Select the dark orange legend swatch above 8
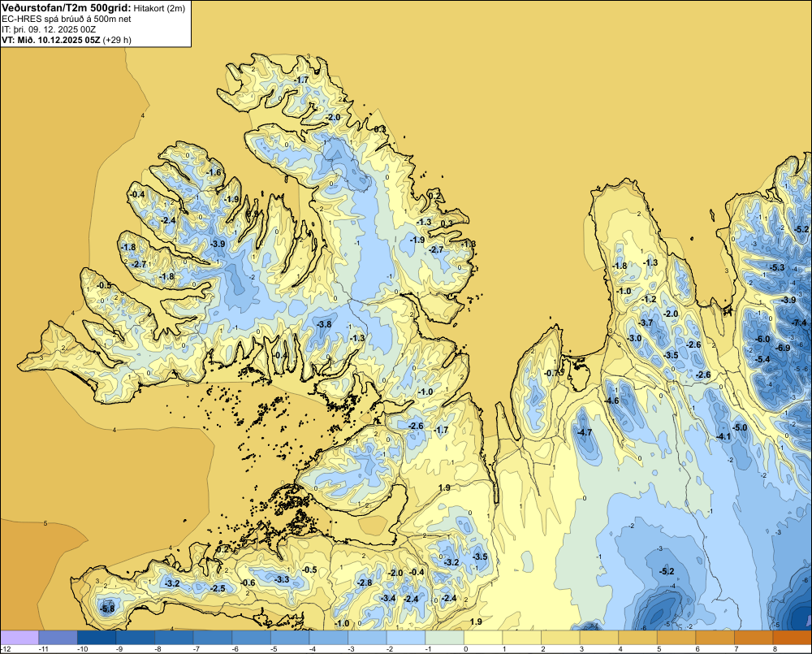Screen dimensions: 812x654 click(x=793, y=637)
